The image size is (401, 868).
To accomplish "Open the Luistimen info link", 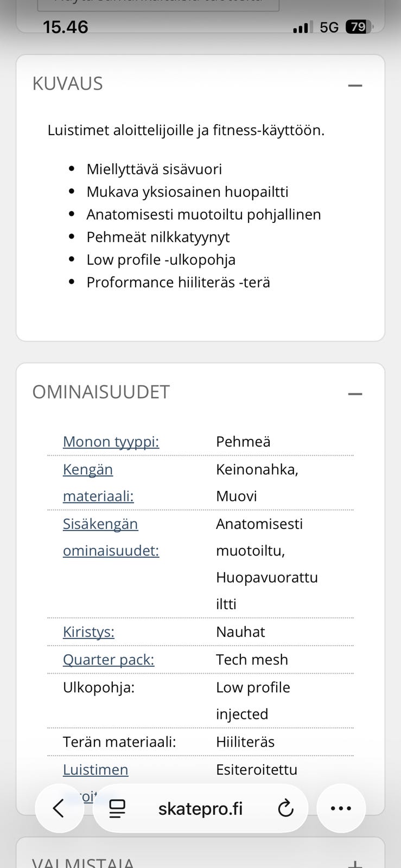I will click(x=95, y=769).
